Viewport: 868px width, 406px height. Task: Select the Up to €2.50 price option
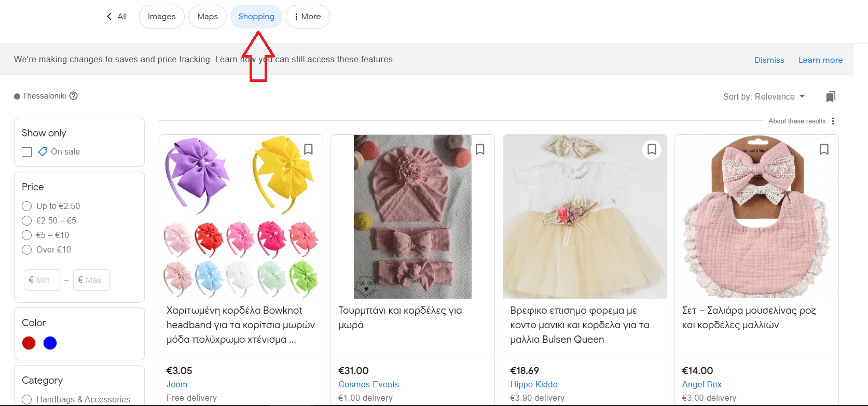pos(27,206)
